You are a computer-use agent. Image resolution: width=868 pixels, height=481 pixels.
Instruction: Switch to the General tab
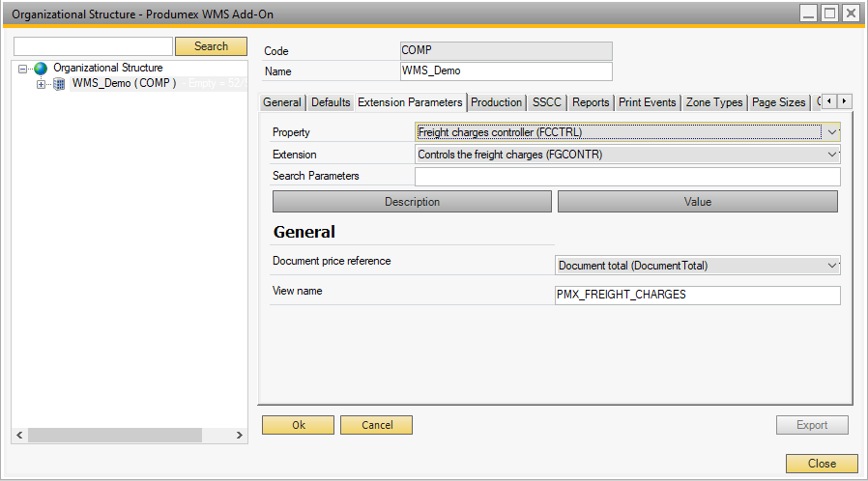click(x=282, y=102)
